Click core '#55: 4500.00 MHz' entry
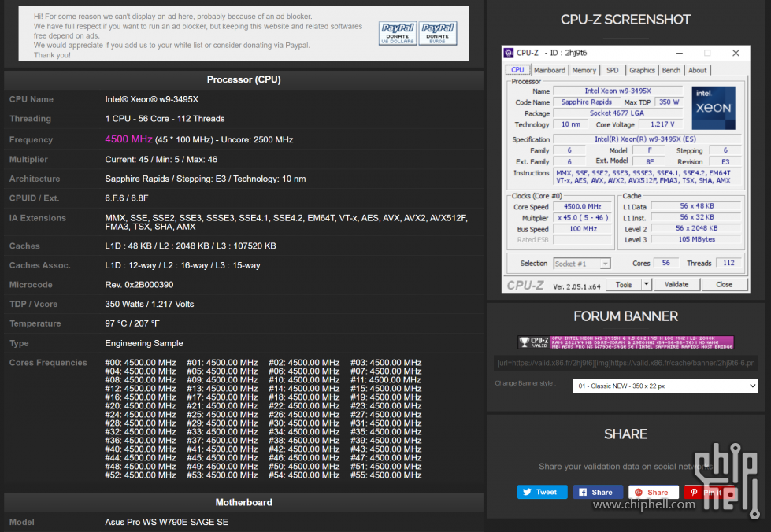 coord(386,475)
